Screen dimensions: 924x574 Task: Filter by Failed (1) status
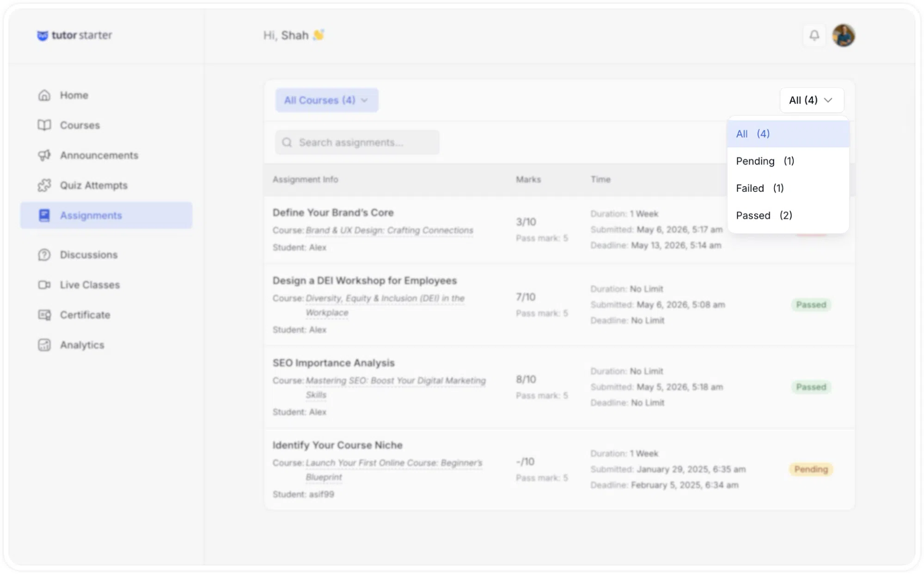[x=788, y=189]
